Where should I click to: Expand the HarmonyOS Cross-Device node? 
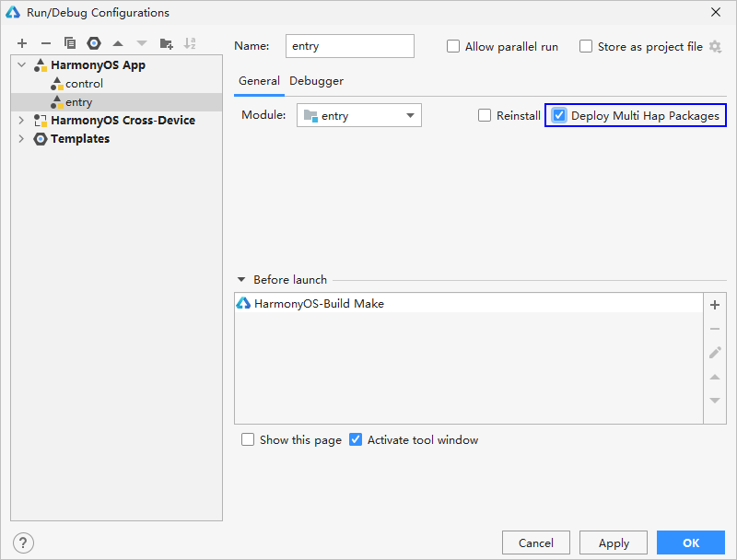click(21, 121)
